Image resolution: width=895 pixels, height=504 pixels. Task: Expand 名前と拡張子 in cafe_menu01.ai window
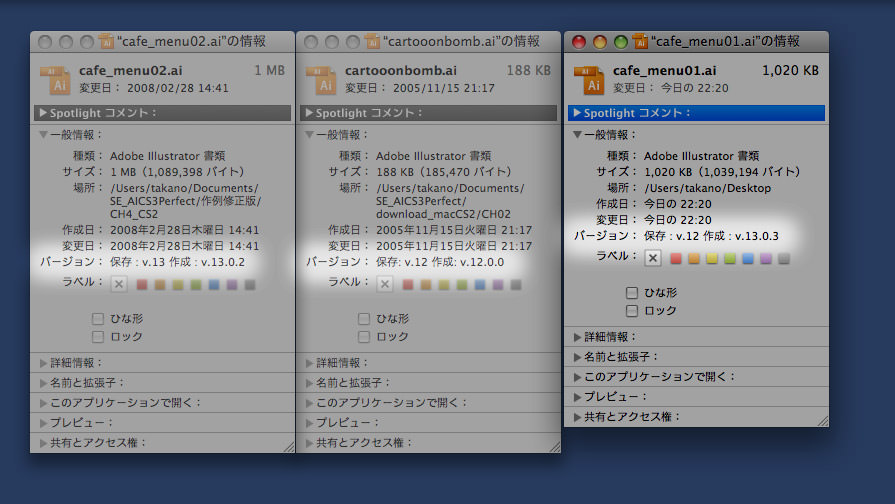577,357
